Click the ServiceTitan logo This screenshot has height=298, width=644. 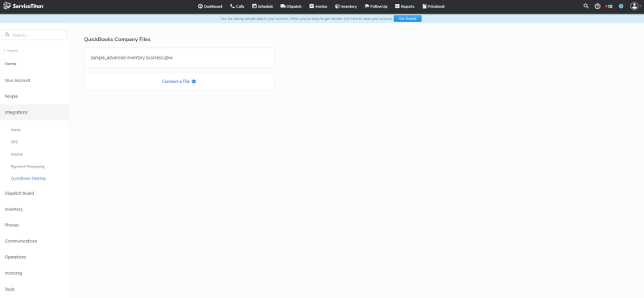coord(23,6)
